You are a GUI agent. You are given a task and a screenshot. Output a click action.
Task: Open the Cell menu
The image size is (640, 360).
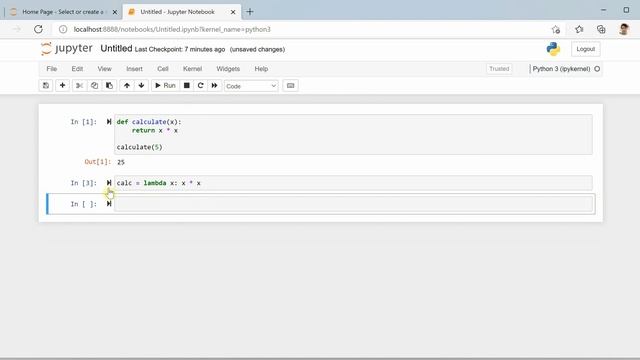(x=163, y=69)
